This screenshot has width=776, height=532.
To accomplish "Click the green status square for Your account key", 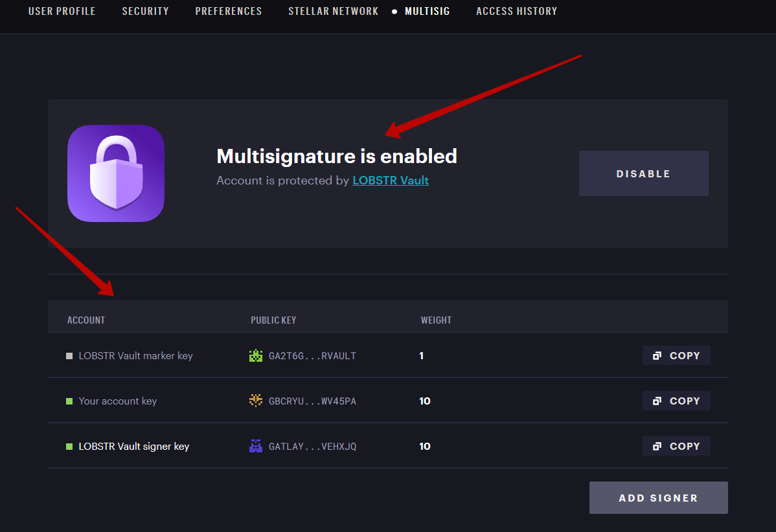I will tap(69, 401).
